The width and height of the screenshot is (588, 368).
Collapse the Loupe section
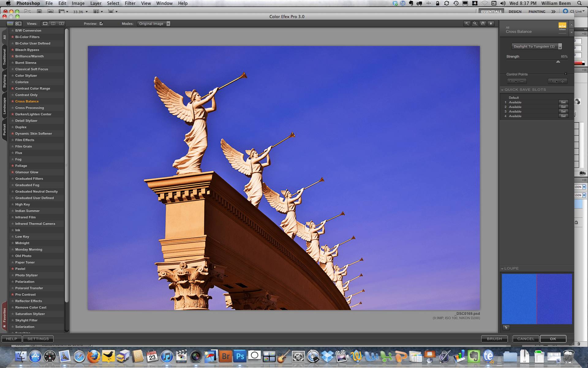(x=502, y=269)
